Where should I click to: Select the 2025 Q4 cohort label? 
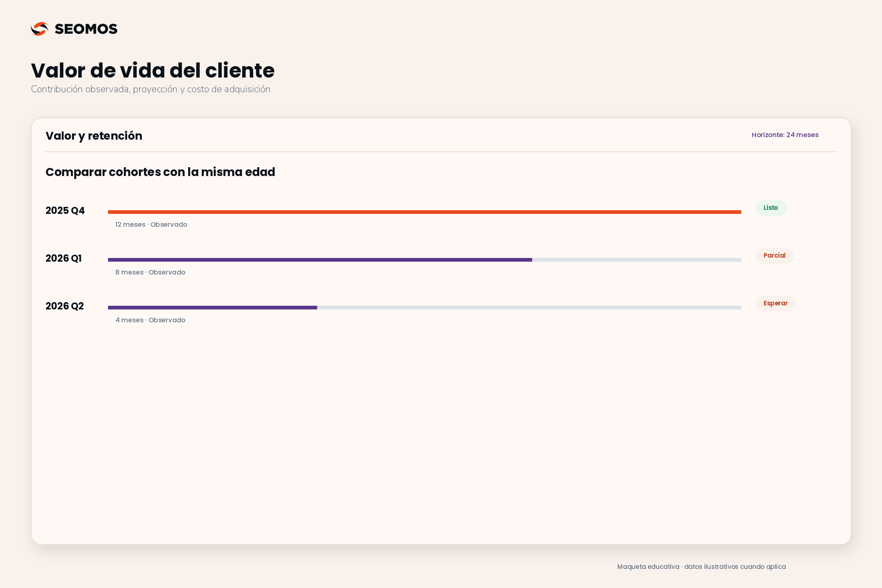point(65,211)
